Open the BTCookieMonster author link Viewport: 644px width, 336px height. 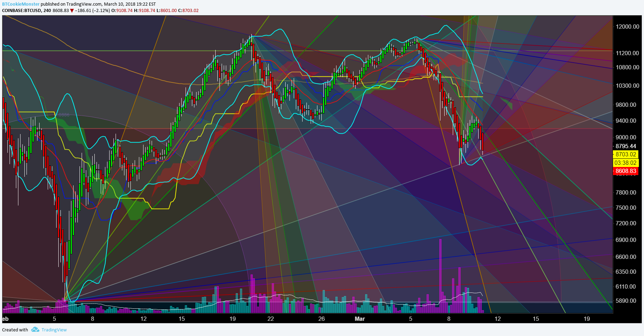pos(21,4)
